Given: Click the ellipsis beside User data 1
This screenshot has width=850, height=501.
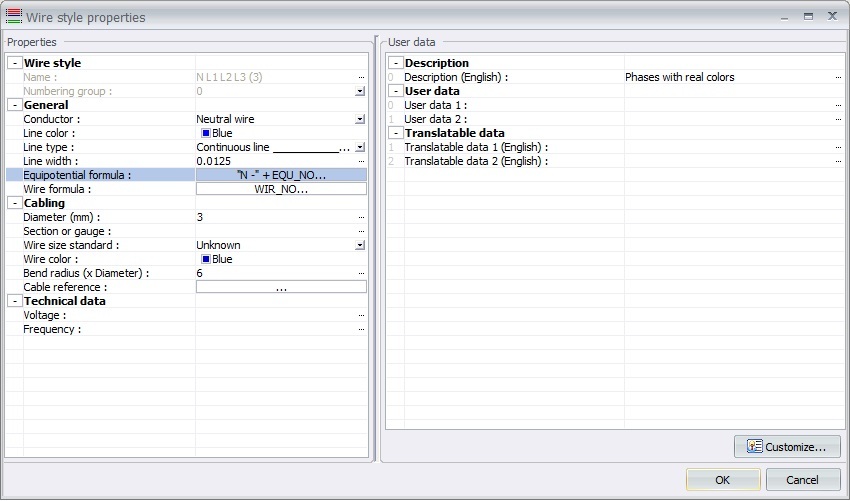Looking at the screenshot, I should 838,105.
